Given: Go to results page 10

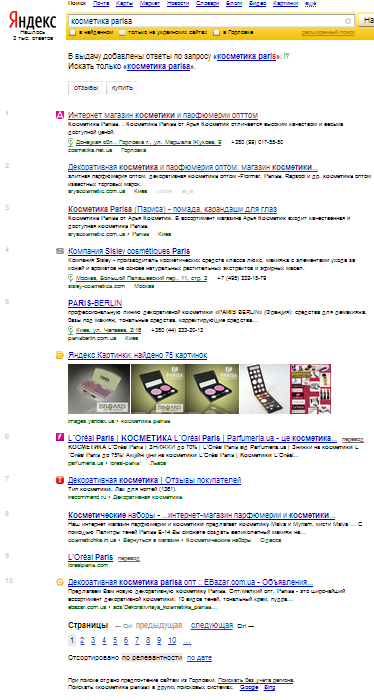Looking at the screenshot, I should click(172, 641).
